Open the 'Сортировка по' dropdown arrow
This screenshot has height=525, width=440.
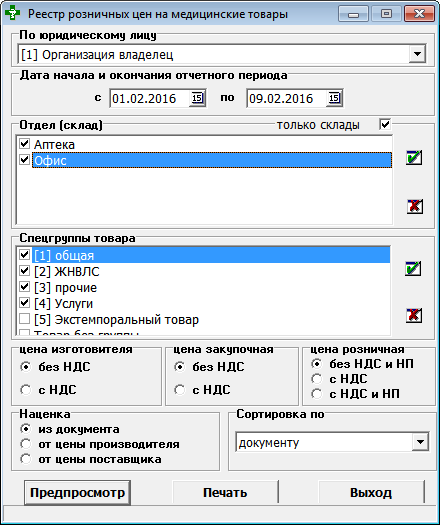(420, 442)
